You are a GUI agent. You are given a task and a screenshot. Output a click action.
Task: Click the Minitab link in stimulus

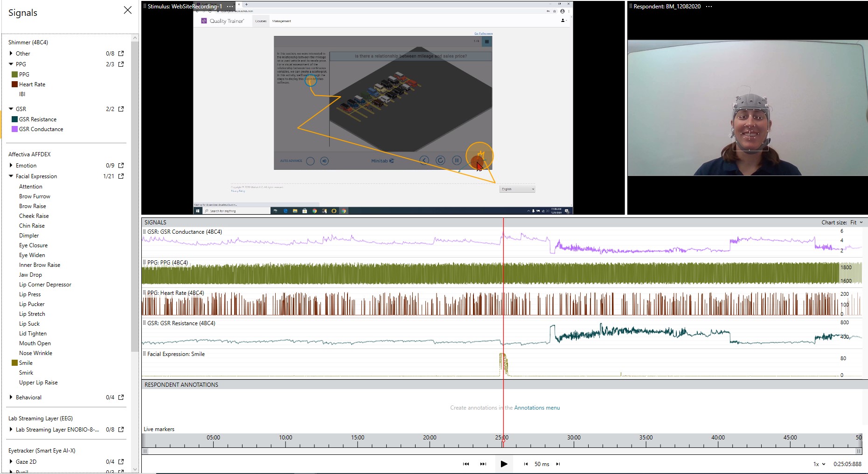coord(382,160)
